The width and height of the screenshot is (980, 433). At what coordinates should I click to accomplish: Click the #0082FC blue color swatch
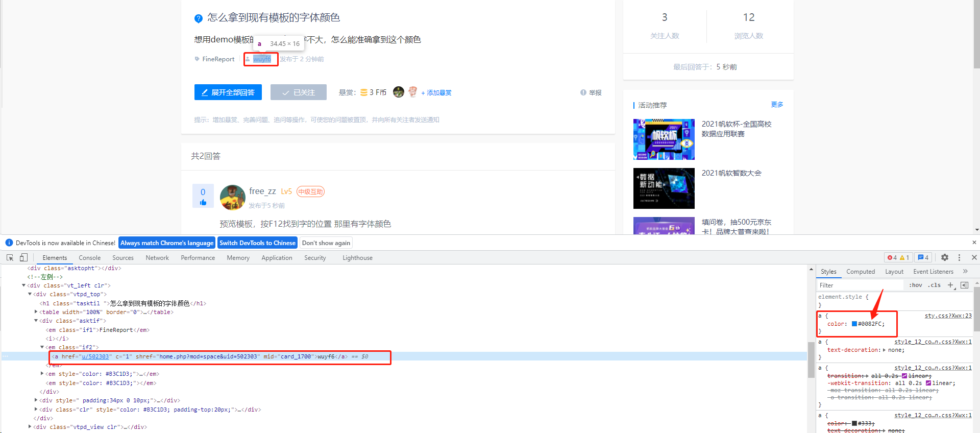[854, 324]
